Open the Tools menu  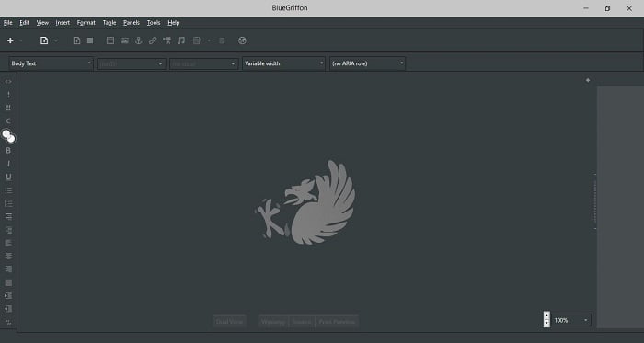coord(154,23)
